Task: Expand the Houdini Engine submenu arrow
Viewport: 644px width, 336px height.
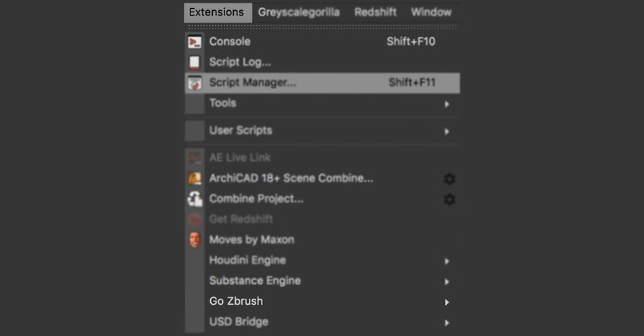Action: click(447, 261)
